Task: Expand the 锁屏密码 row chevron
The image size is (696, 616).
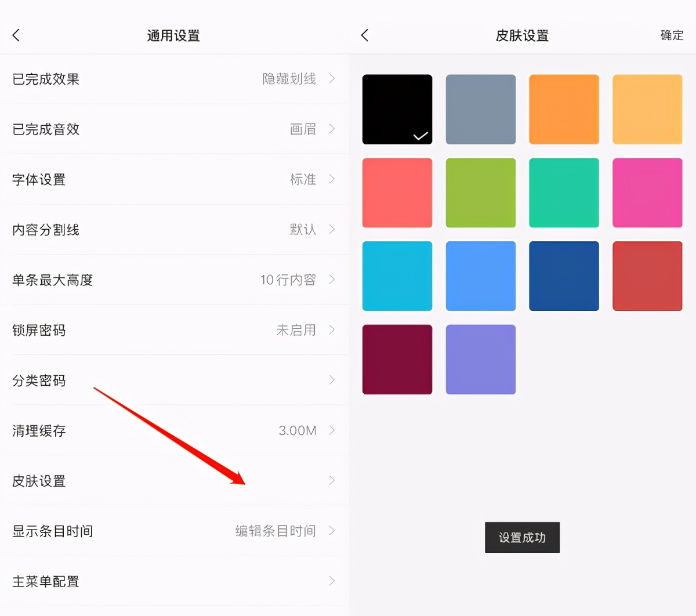Action: point(332,330)
